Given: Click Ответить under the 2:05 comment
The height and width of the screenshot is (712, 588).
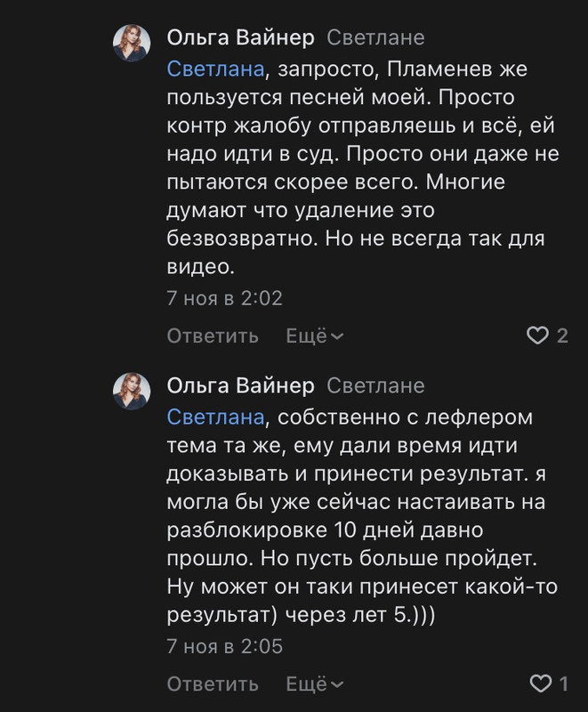Looking at the screenshot, I should click(x=213, y=684).
